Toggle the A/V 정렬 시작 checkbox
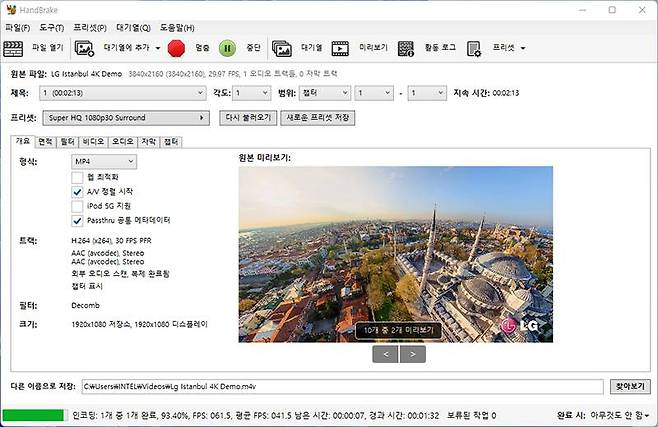Screen dimensions: 658x427 [x=77, y=192]
